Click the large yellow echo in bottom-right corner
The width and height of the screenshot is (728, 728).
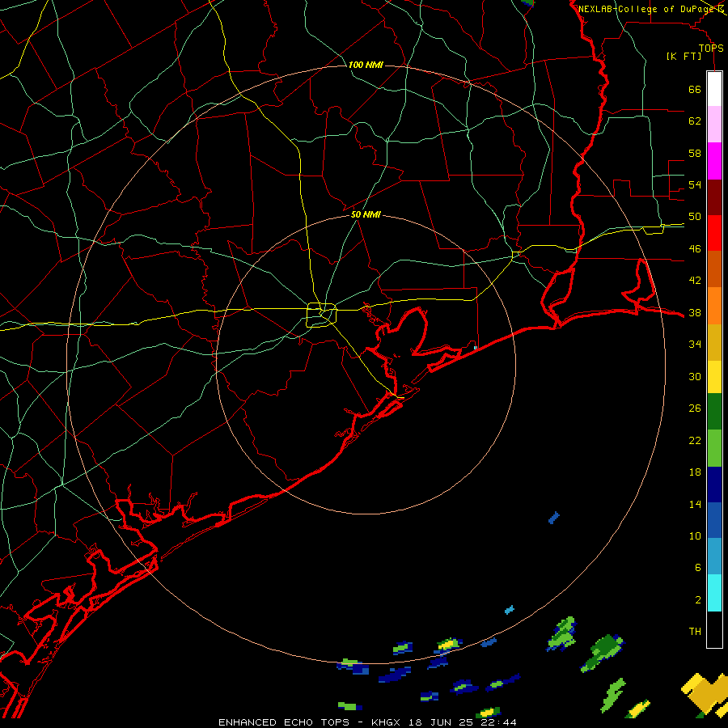tap(705, 694)
